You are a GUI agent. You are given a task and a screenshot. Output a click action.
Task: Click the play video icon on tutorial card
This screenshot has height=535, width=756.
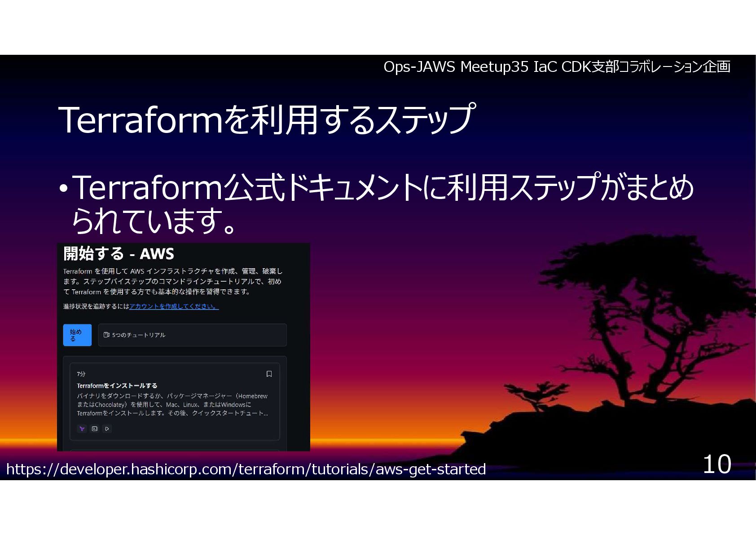[x=107, y=429]
